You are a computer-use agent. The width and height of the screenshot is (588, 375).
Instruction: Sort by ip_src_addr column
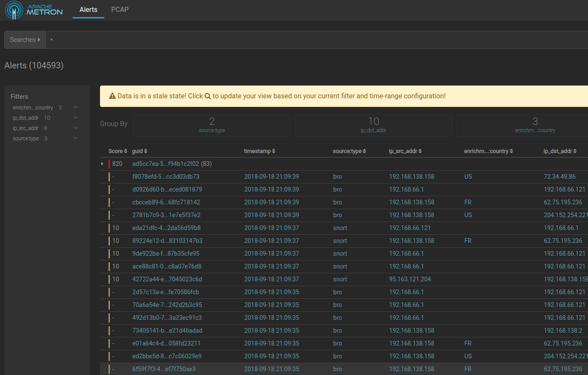click(406, 151)
